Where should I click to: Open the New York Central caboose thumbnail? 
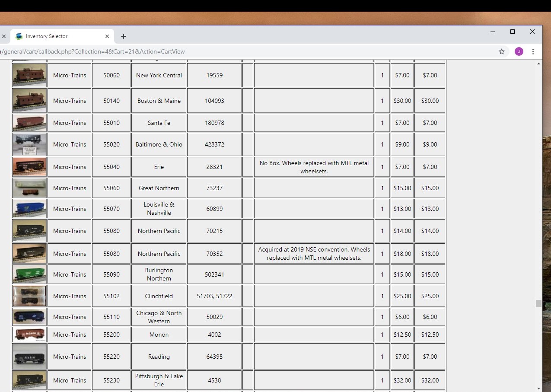[x=29, y=75]
